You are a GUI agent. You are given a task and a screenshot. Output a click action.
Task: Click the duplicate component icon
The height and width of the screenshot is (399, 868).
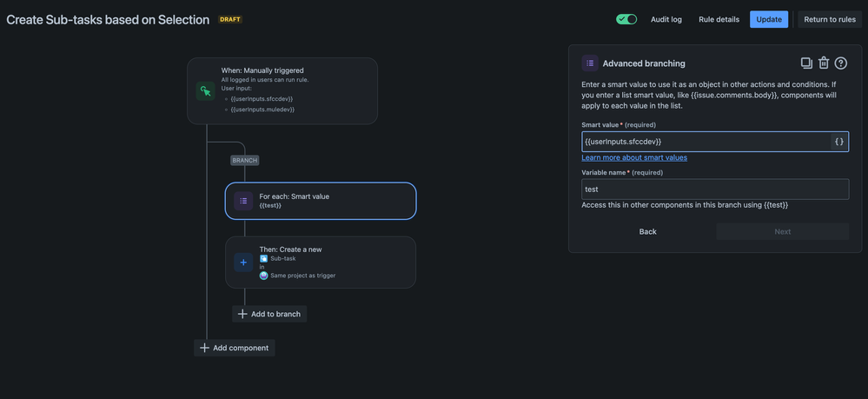click(x=806, y=63)
